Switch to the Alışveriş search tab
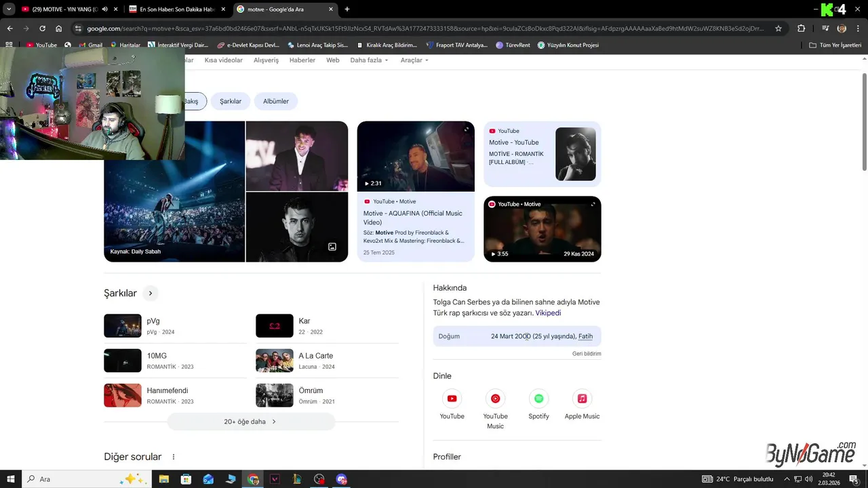 266,60
